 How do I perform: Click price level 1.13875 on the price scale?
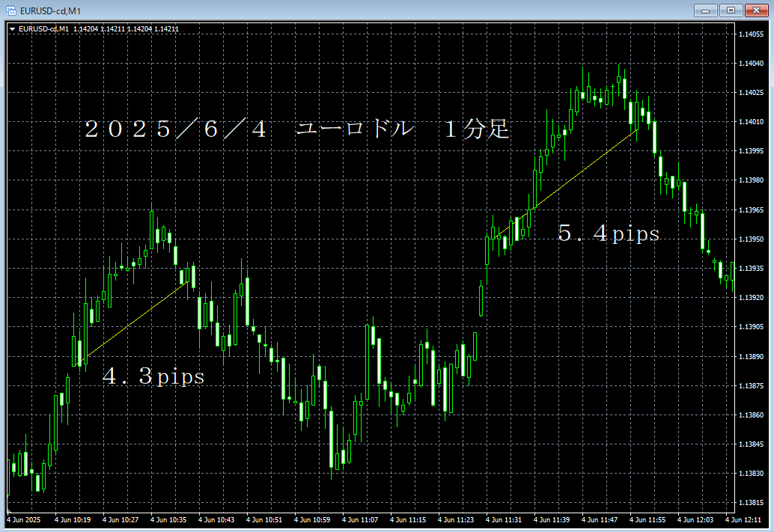751,385
